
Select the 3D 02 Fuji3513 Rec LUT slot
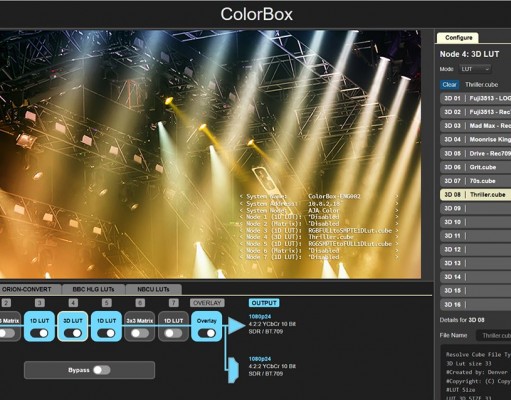tap(476, 112)
